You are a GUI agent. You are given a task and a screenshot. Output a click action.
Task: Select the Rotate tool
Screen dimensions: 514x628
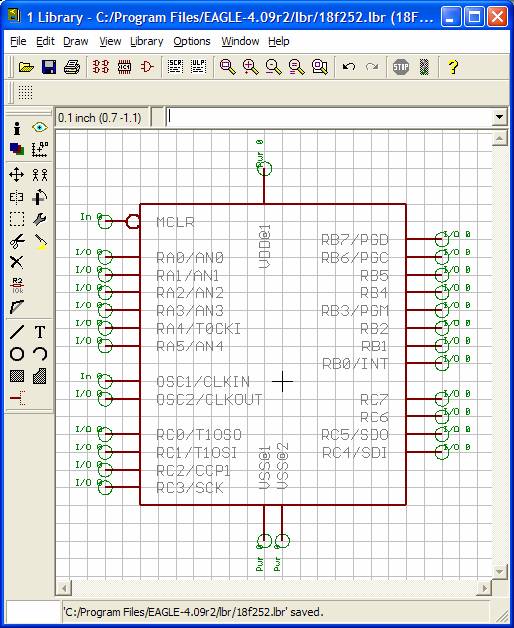click(40, 197)
